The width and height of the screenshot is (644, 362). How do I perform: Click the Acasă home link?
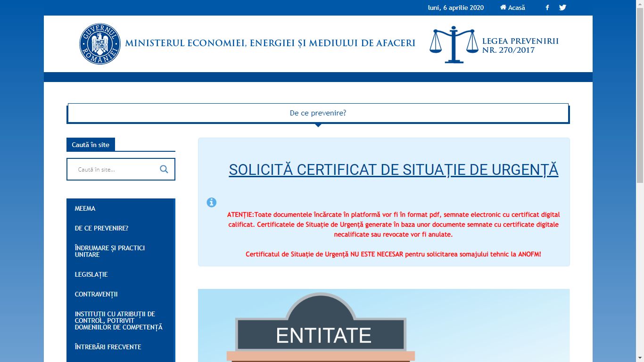[x=512, y=8]
